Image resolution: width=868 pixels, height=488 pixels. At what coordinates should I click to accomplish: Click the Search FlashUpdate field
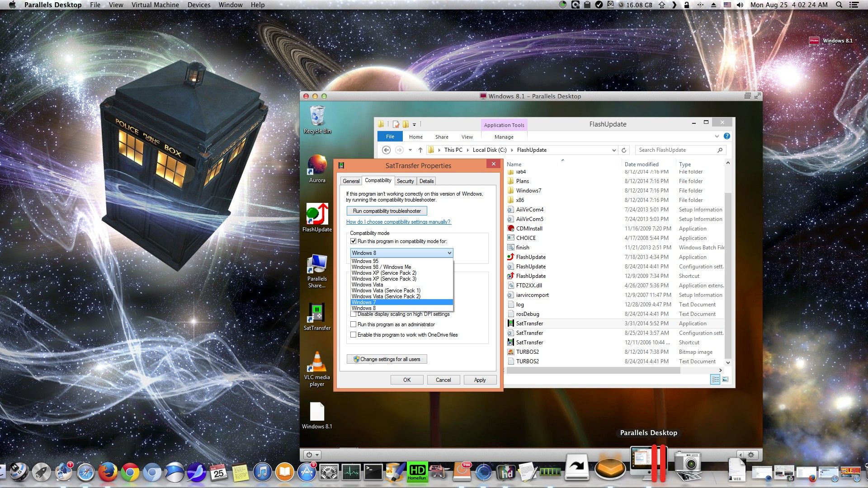[x=680, y=150]
